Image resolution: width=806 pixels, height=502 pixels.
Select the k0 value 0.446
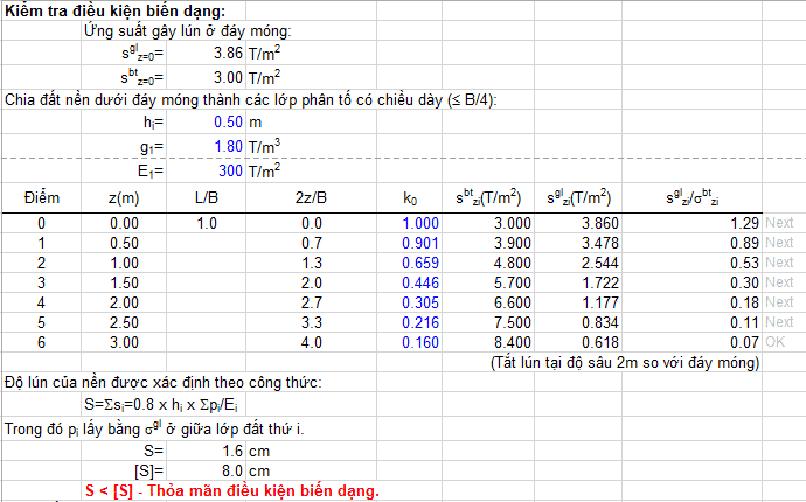click(420, 283)
